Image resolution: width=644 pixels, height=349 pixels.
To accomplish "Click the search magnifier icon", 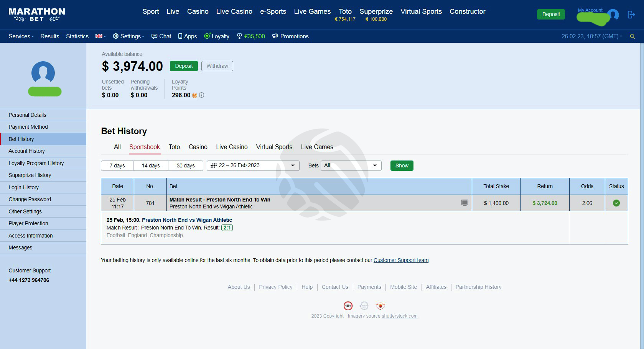I will click(x=632, y=36).
